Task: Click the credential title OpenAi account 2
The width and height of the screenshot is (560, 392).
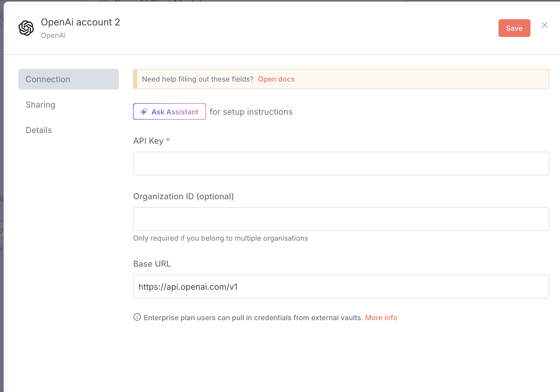Action: click(x=80, y=22)
